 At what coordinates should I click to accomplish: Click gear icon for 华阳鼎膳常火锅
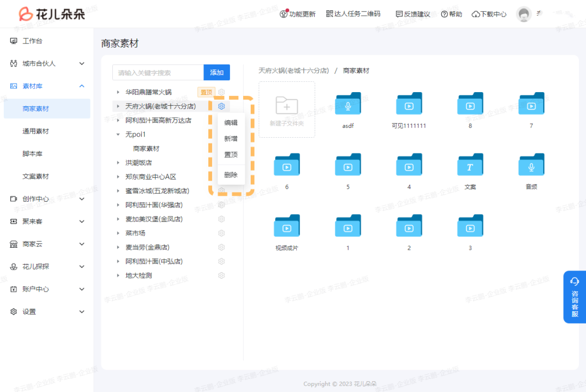tap(221, 92)
